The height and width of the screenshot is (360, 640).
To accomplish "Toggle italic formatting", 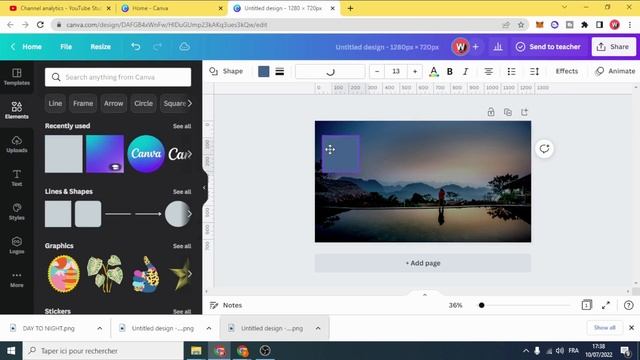I will coord(465,71).
